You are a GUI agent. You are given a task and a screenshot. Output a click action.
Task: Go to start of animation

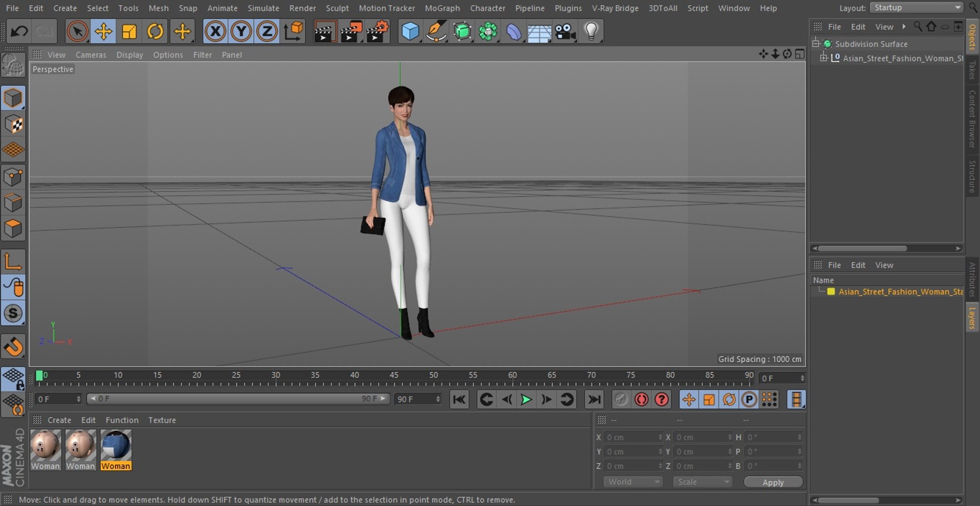(459, 399)
